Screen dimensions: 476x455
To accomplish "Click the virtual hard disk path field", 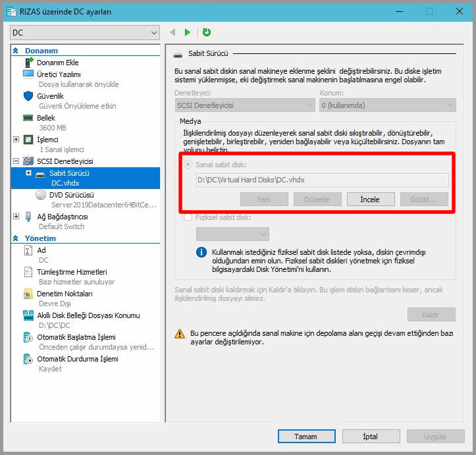I will pyautogui.click(x=322, y=180).
